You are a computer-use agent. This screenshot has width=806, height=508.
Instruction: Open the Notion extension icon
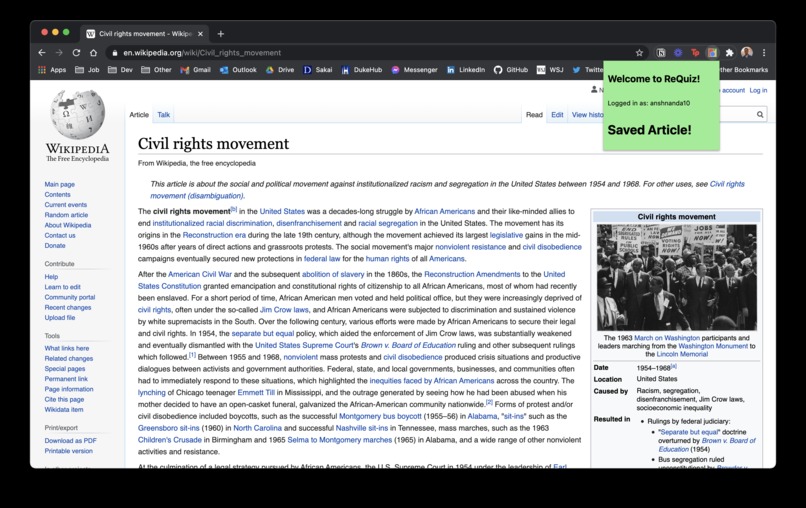(x=661, y=52)
